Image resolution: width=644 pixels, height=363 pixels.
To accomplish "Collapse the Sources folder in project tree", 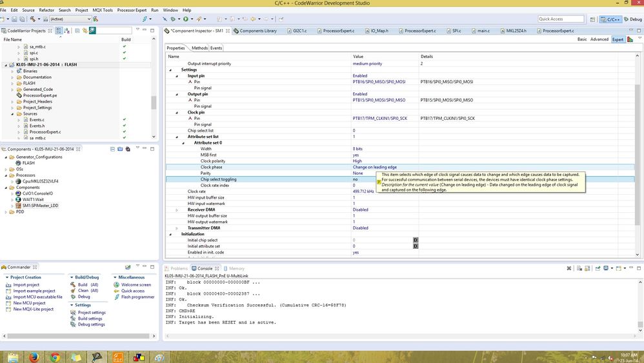I will tap(12, 113).
